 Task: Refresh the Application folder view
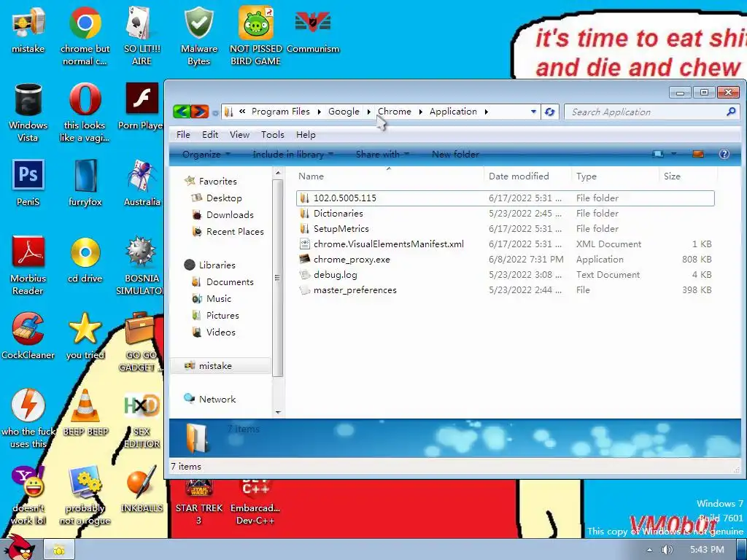[x=550, y=112]
